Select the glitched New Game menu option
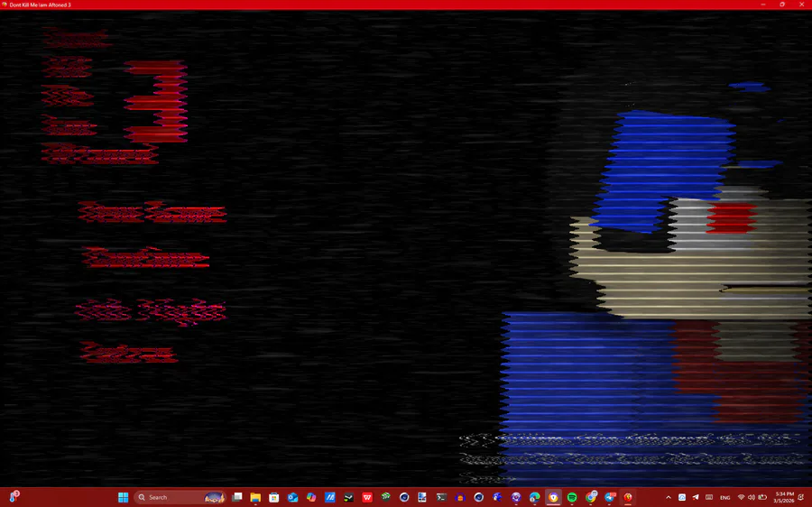The height and width of the screenshot is (507, 812). pyautogui.click(x=152, y=212)
